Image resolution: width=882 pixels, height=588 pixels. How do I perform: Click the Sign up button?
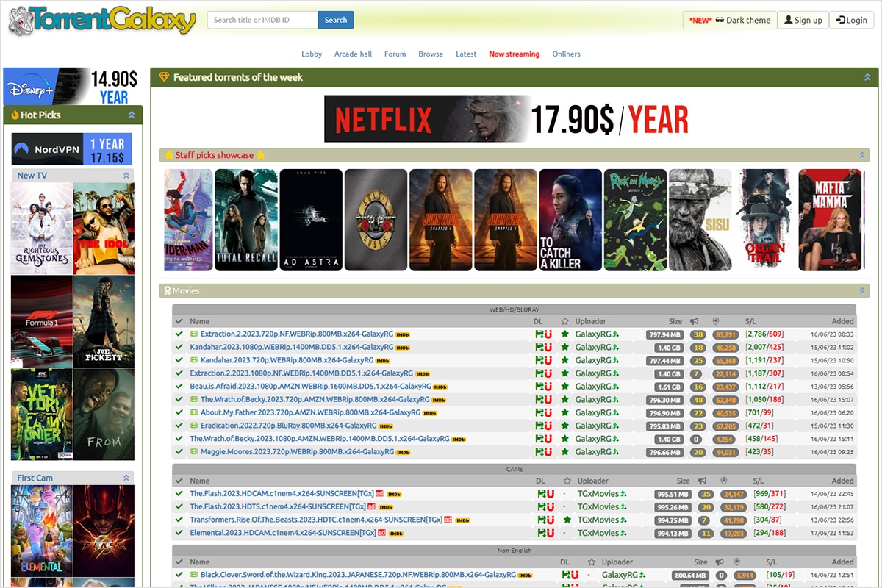(803, 20)
